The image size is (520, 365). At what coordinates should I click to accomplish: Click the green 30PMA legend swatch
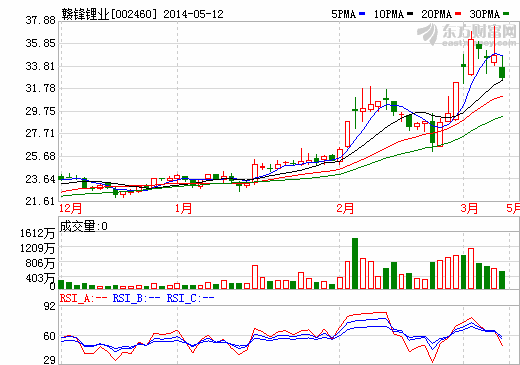click(x=506, y=14)
